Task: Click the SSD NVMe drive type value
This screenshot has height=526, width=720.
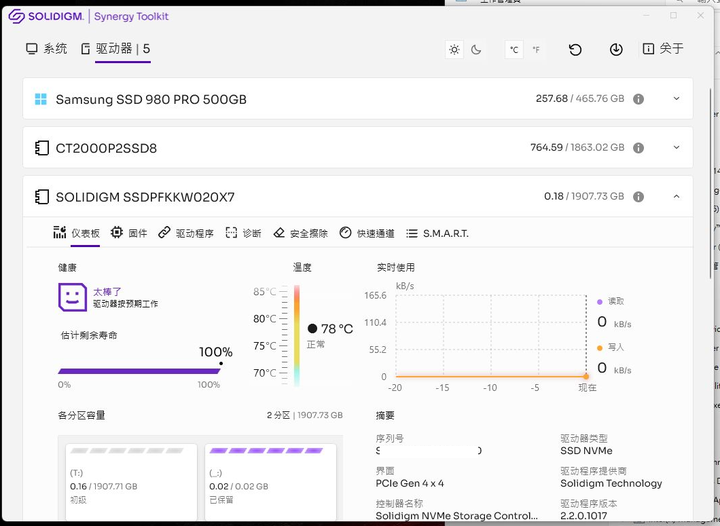Action: pyautogui.click(x=586, y=451)
